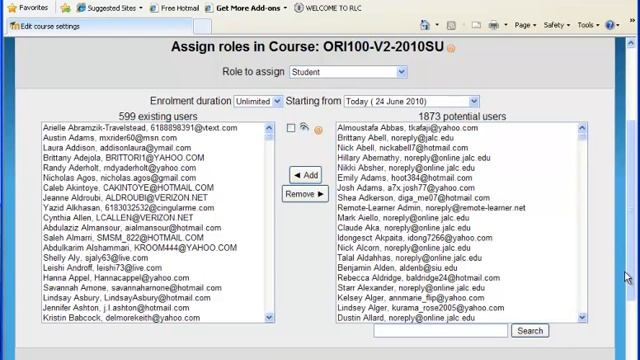The width and height of the screenshot is (640, 360).
Task: Focus the potential users search field
Action: 440,331
